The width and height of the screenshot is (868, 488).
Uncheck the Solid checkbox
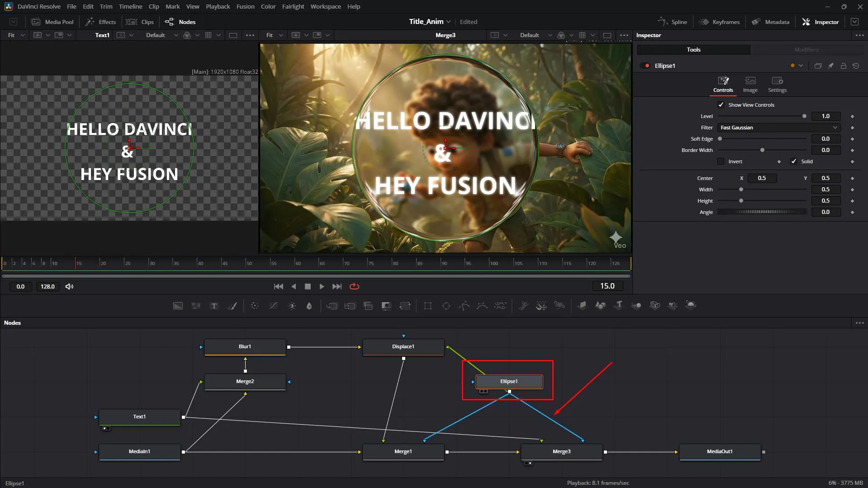[x=793, y=161]
